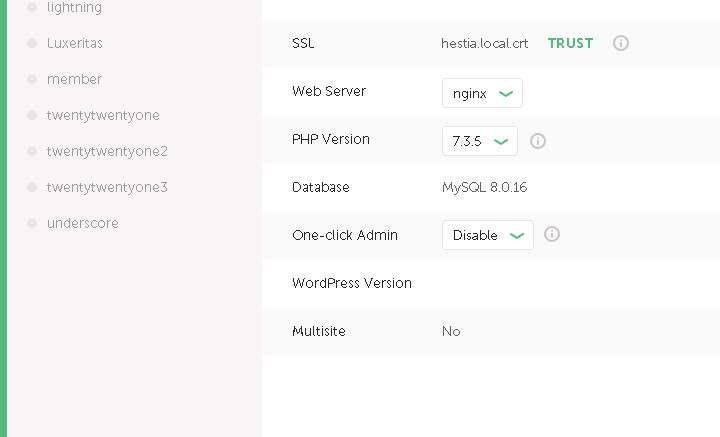720x437 pixels.
Task: Click the hestia.local.crt certificate name
Action: (x=485, y=43)
